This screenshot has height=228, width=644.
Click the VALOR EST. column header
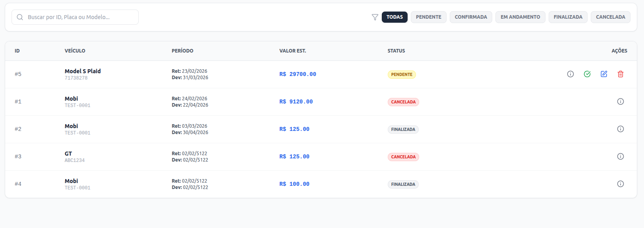click(293, 51)
